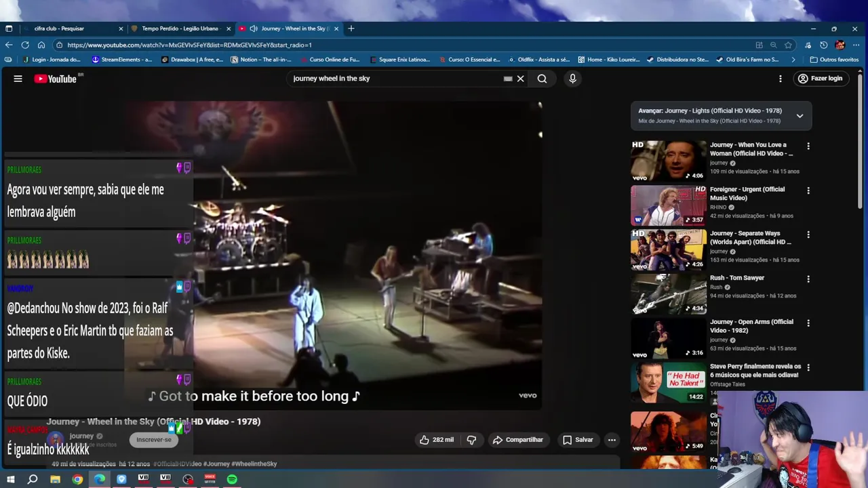Open taskbar Search

[33, 479]
